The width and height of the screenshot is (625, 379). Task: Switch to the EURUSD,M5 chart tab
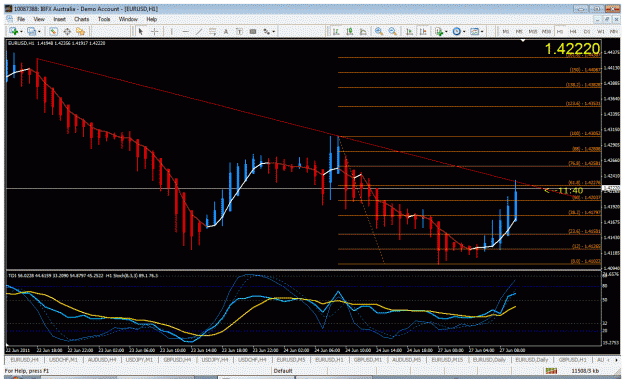click(x=290, y=360)
